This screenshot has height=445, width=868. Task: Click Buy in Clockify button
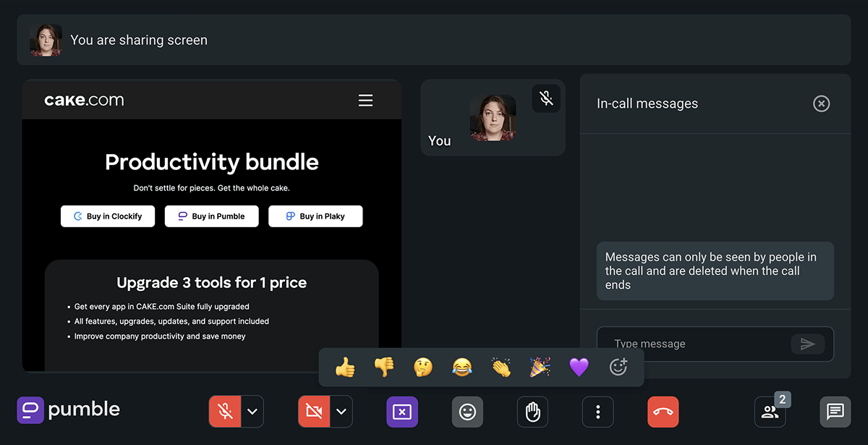pyautogui.click(x=108, y=216)
